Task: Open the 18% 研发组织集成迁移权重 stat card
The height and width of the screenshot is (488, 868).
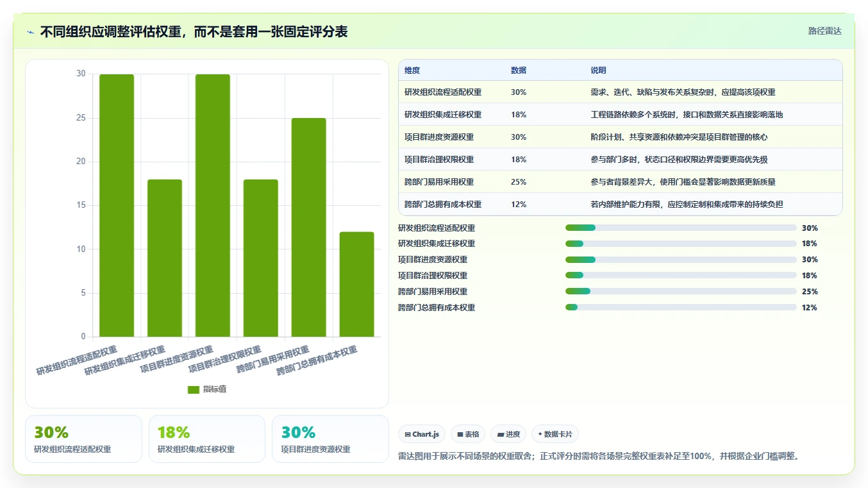Action: pyautogui.click(x=207, y=439)
